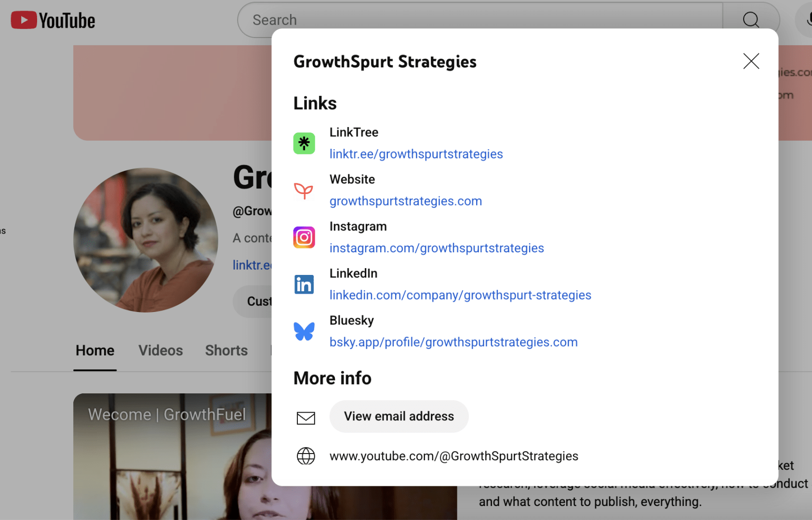812x520 pixels.
Task: Click the search magnifier button
Action: 751,20
